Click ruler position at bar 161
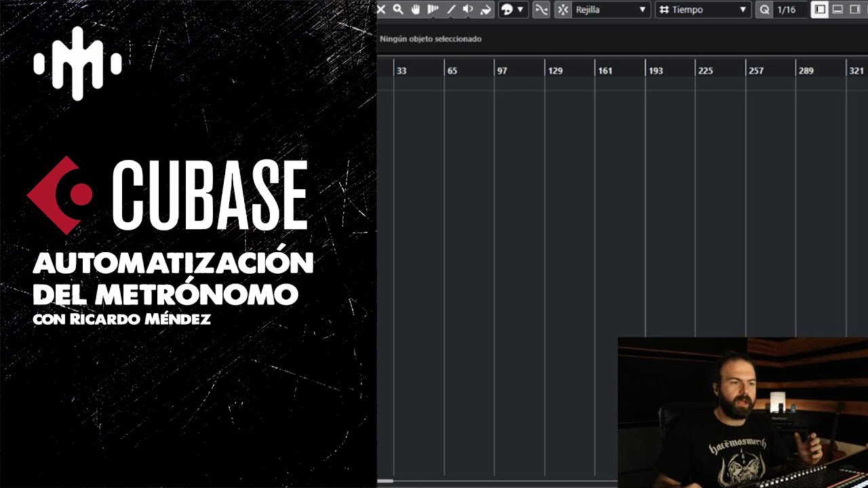Image resolution: width=868 pixels, height=488 pixels. tap(605, 70)
